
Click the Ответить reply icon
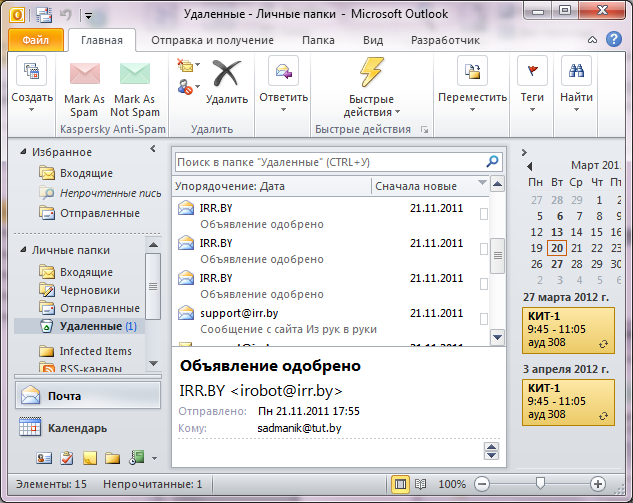(283, 71)
